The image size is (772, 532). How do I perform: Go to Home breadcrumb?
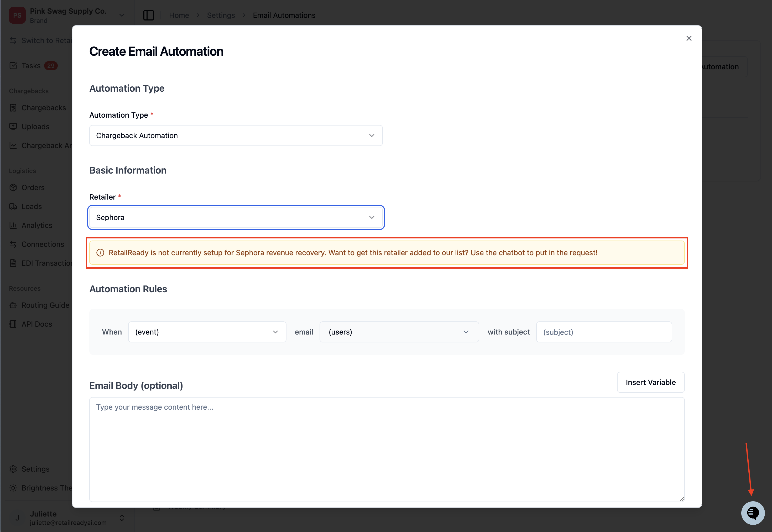(179, 15)
